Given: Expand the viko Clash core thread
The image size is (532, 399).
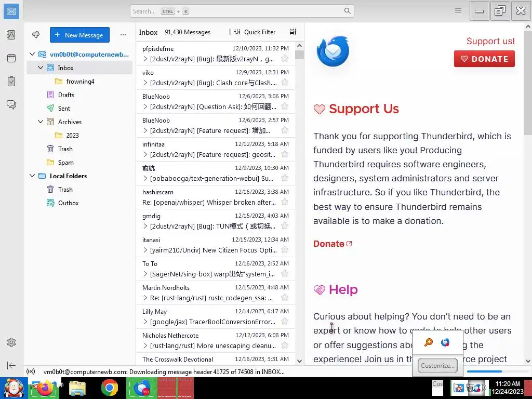Looking at the screenshot, I should point(145,83).
